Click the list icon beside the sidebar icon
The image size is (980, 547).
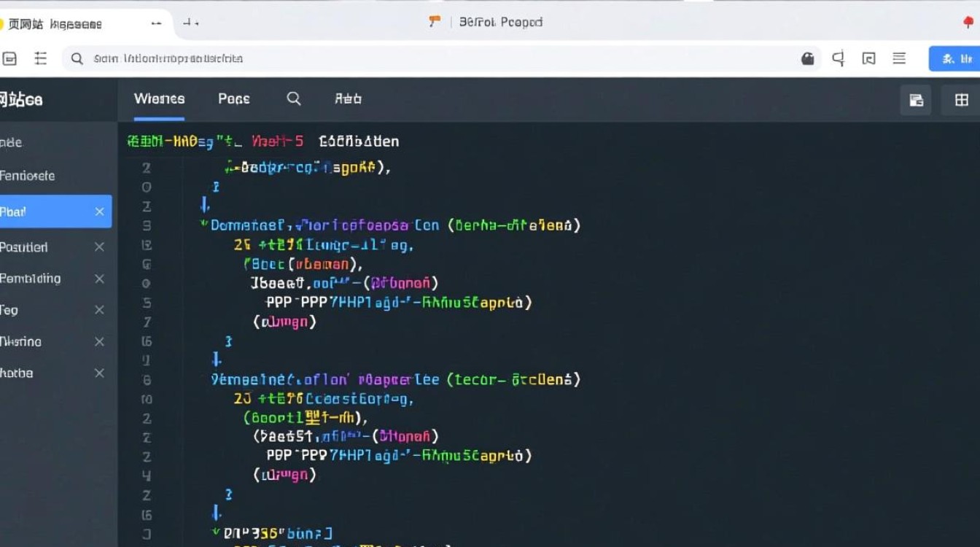(x=41, y=58)
